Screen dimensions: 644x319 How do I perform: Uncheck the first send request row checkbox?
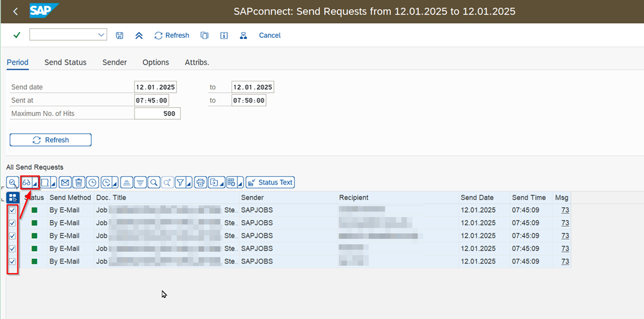[x=12, y=210]
